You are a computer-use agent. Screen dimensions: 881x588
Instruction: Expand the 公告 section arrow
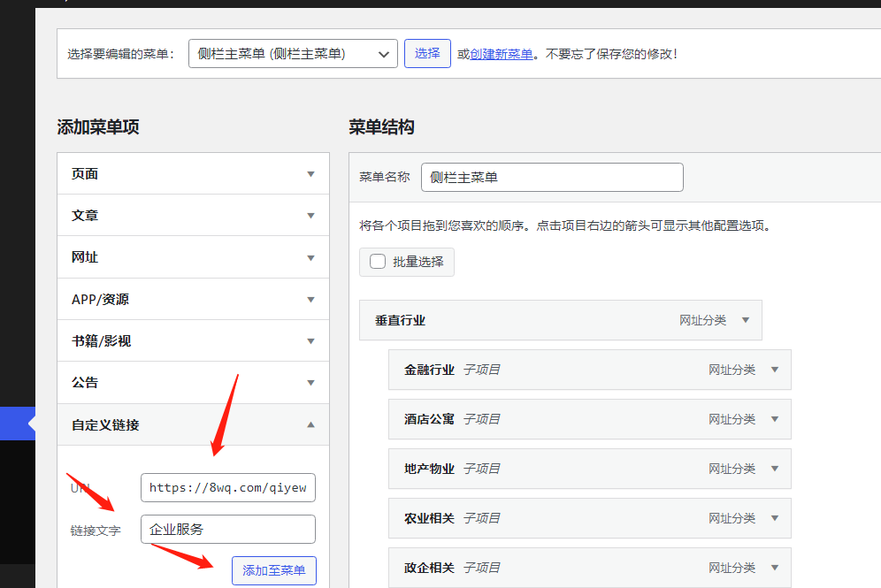pyautogui.click(x=310, y=383)
